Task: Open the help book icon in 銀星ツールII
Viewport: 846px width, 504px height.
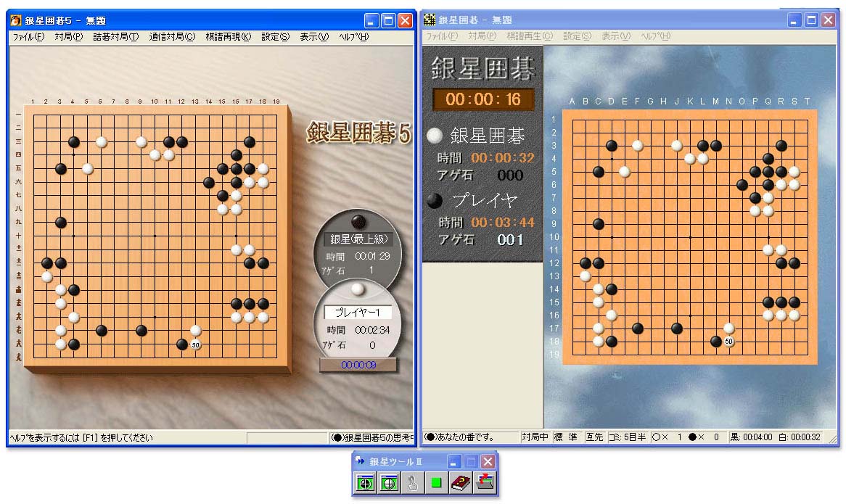Action: tap(460, 482)
